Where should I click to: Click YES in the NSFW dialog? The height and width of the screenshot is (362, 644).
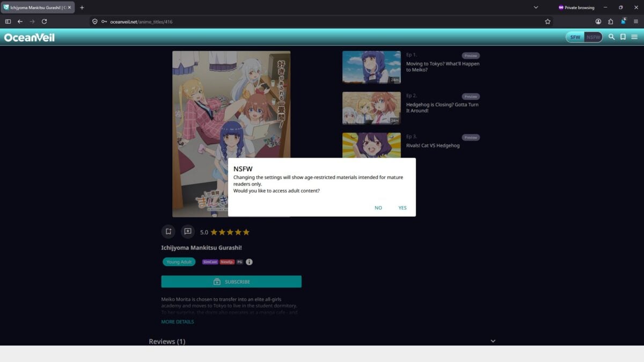(402, 208)
